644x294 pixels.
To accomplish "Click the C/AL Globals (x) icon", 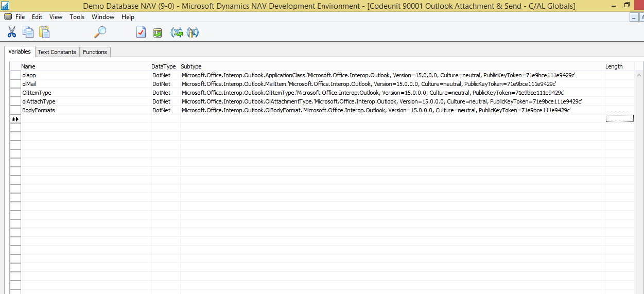I will point(177,32).
